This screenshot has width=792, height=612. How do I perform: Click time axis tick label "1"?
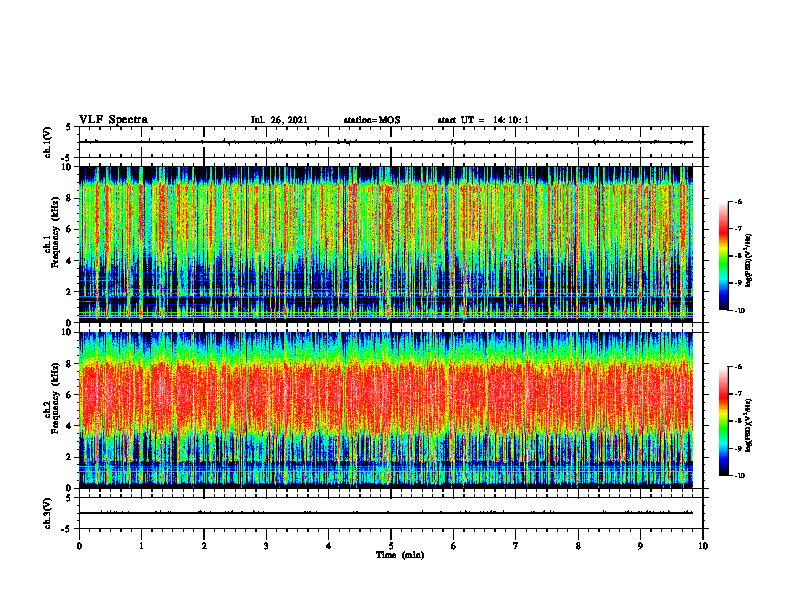pos(141,546)
